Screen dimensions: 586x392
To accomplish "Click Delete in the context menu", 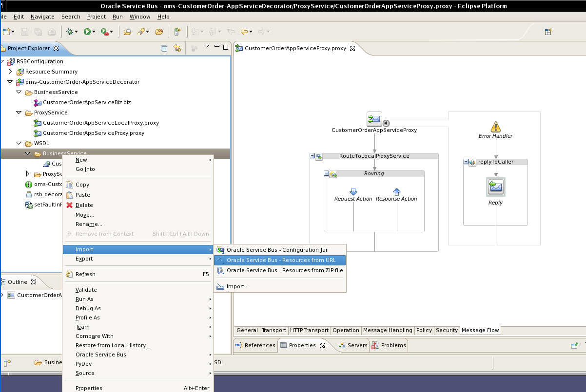I will tap(84, 205).
